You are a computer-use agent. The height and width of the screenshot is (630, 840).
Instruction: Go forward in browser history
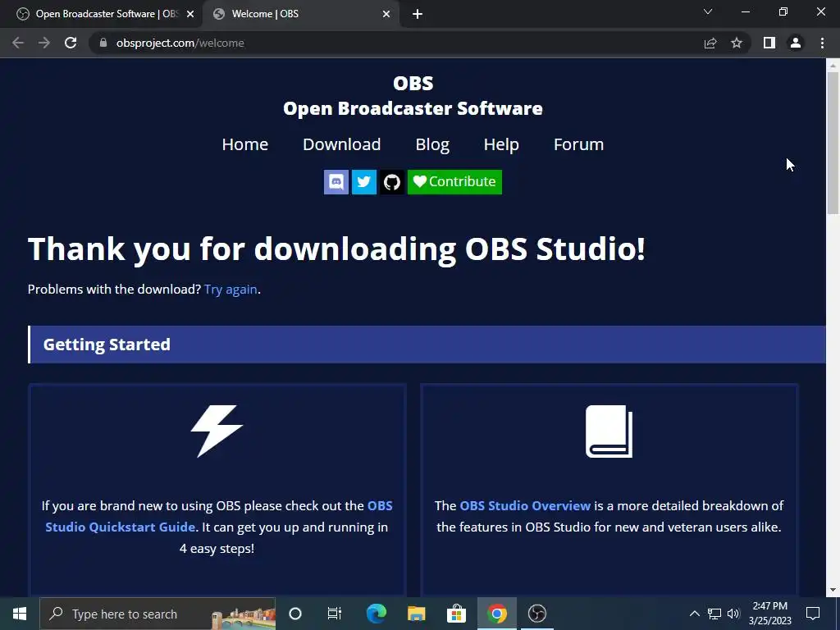(44, 43)
